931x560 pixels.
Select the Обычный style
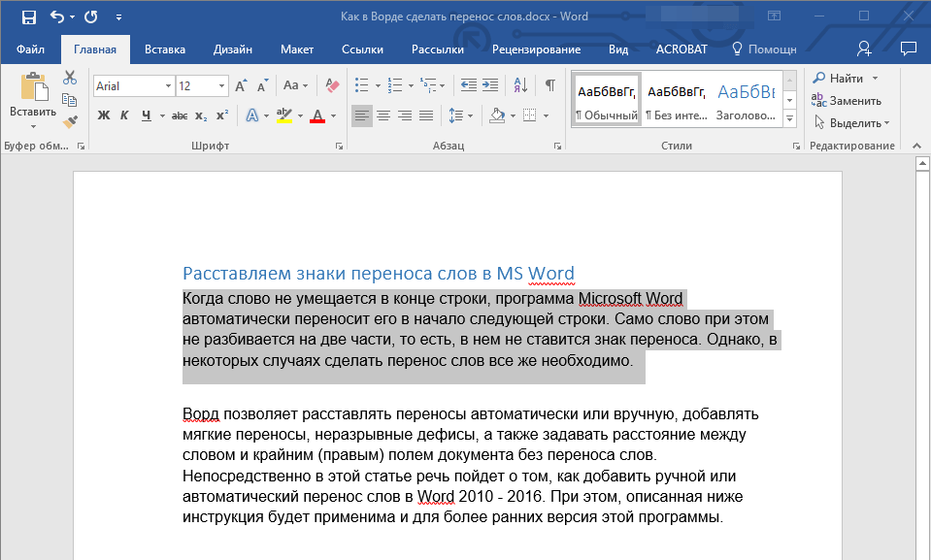[x=606, y=100]
